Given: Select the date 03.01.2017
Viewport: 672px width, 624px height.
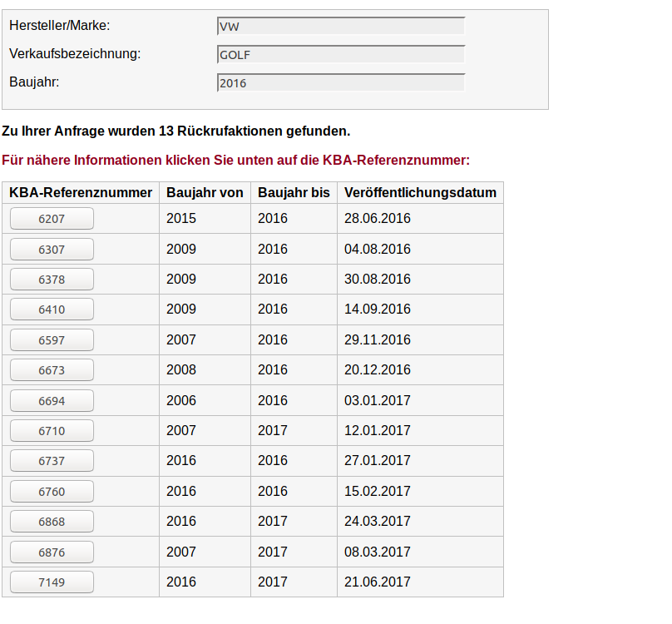Looking at the screenshot, I should click(x=378, y=400).
